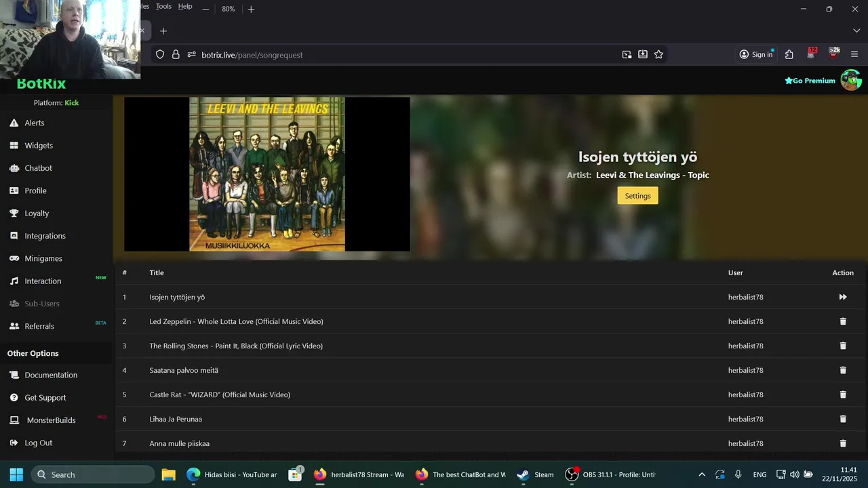Delete Rolling Stones Paint It, Black request
The width and height of the screenshot is (868, 488).
[843, 346]
